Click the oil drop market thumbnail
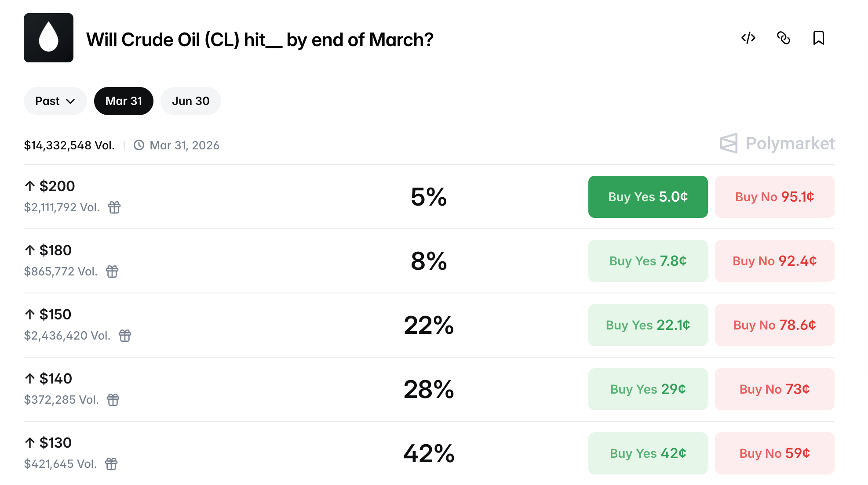Screen dimensions: 868x485 point(48,38)
